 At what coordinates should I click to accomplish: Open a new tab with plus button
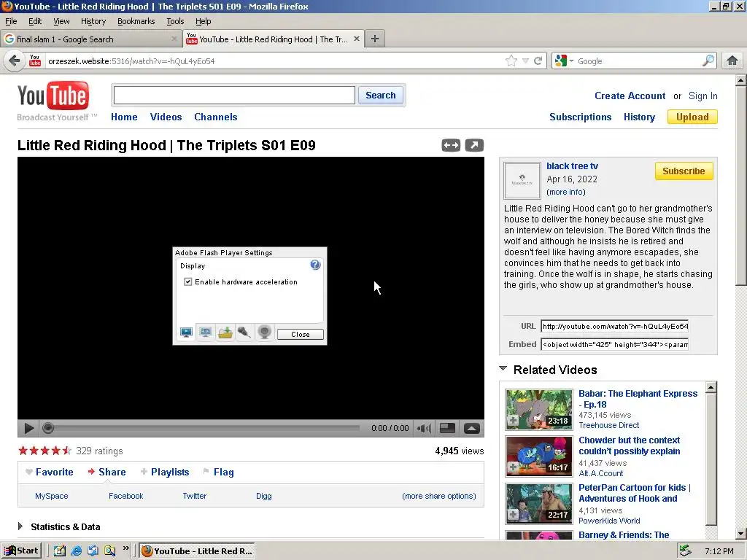375,39
